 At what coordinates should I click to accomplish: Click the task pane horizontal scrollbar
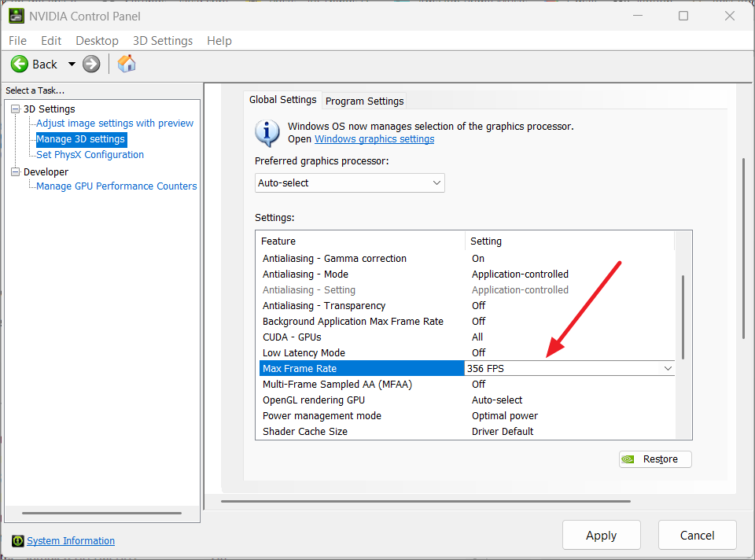(x=101, y=514)
